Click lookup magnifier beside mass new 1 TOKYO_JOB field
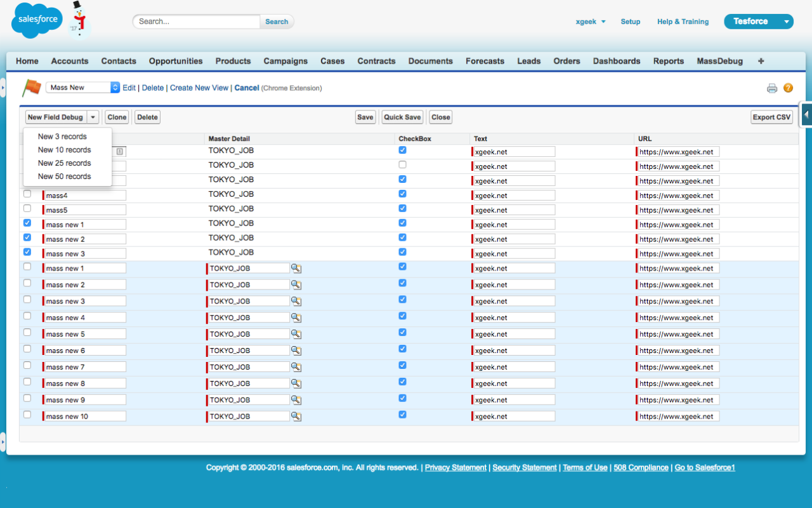The width and height of the screenshot is (812, 508). pyautogui.click(x=296, y=269)
